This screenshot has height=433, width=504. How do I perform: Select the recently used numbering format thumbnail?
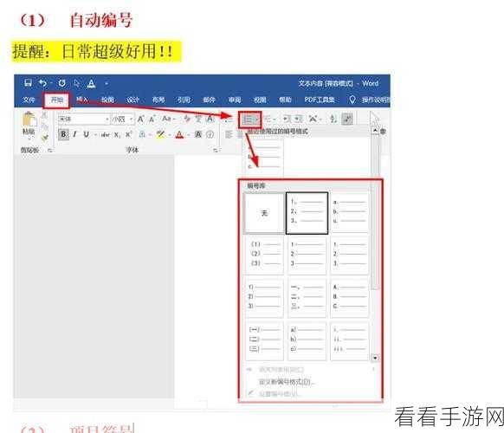point(264,158)
